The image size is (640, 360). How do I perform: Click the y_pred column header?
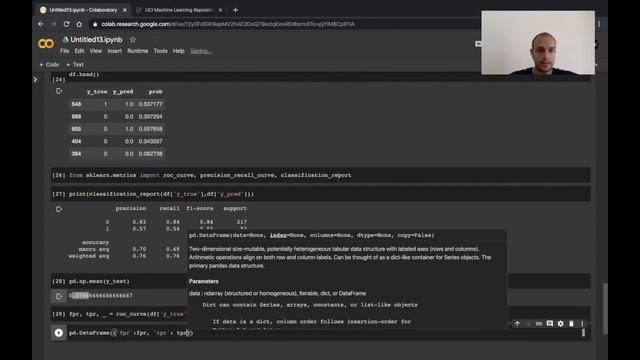pyautogui.click(x=123, y=92)
